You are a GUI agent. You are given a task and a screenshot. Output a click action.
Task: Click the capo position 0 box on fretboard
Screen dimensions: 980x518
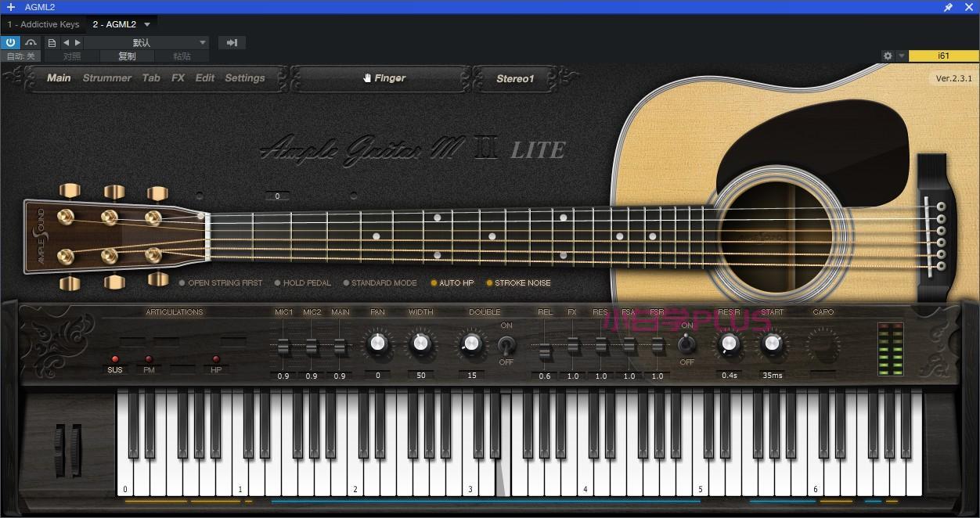[277, 196]
